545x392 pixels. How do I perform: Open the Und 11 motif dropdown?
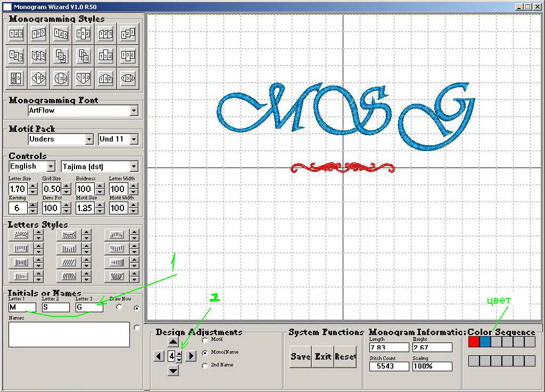[x=134, y=139]
